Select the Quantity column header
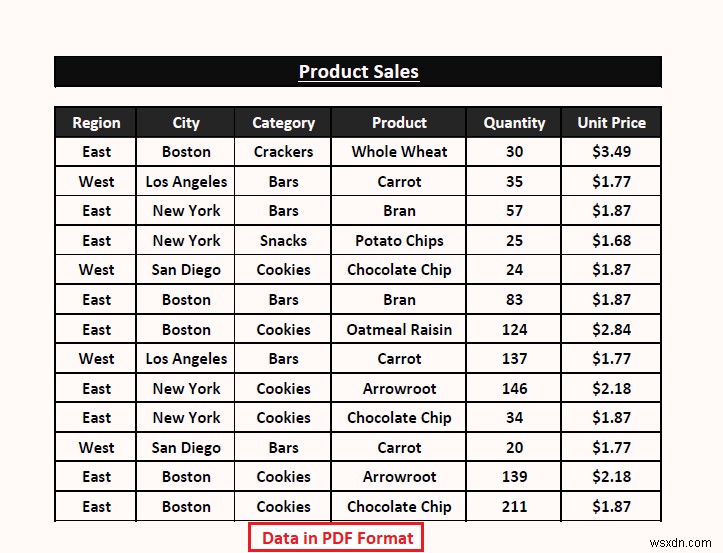The width and height of the screenshot is (723, 553). [514, 123]
